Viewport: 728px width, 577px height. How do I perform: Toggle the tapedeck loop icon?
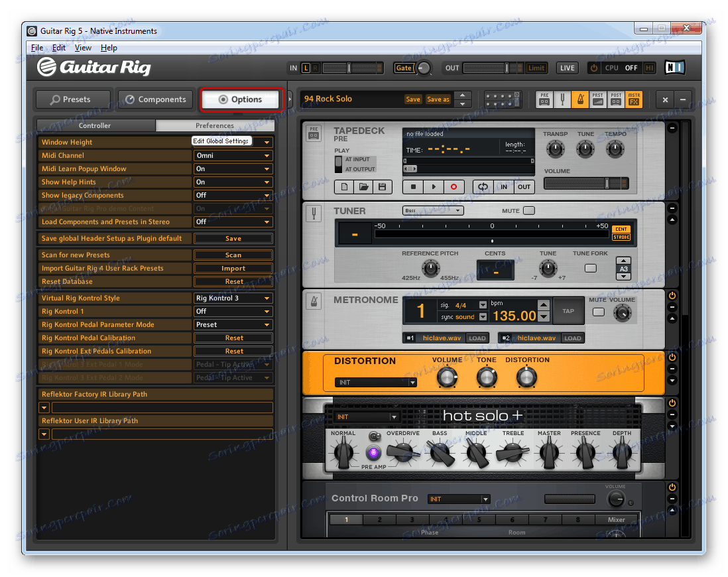tap(483, 187)
